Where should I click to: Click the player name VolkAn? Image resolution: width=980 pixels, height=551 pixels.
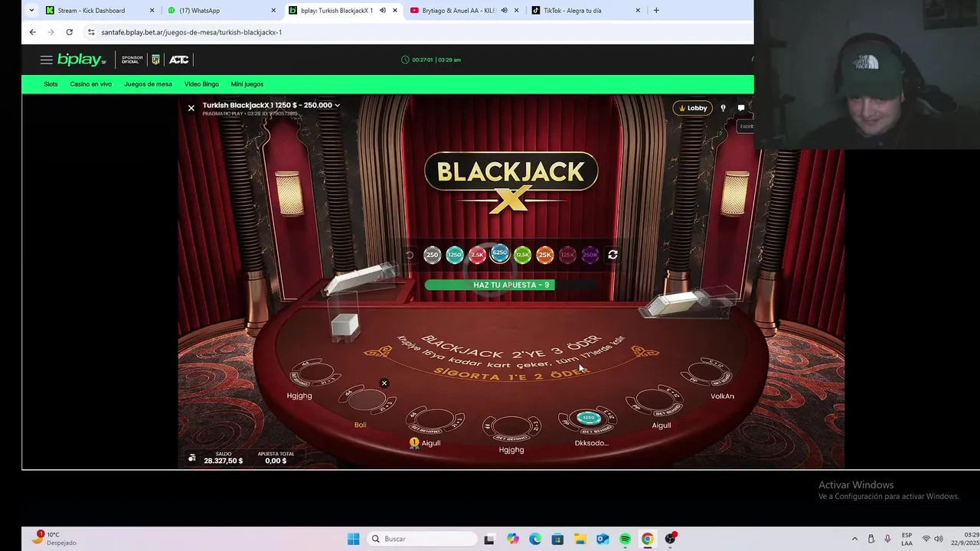click(x=722, y=396)
